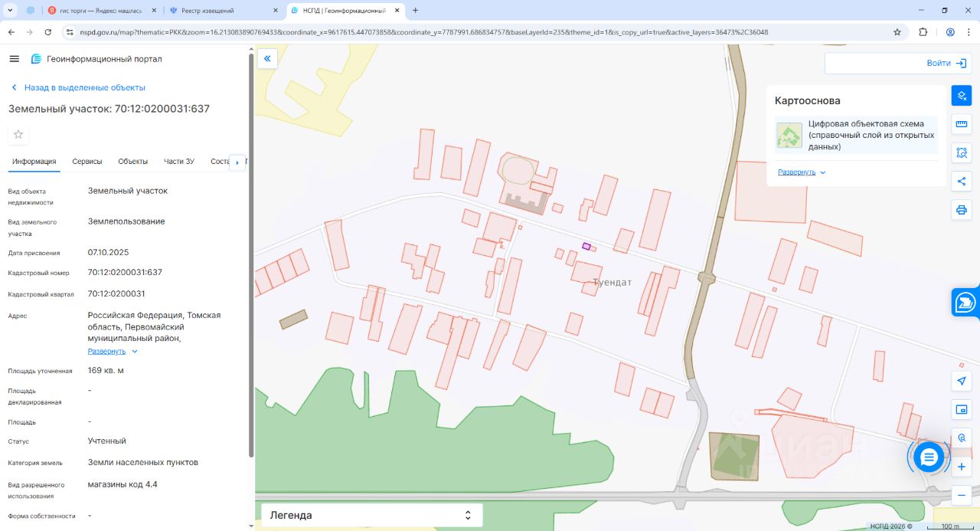Image resolution: width=980 pixels, height=531 pixels.
Task: Zoom in the map with plus
Action: [x=962, y=467]
